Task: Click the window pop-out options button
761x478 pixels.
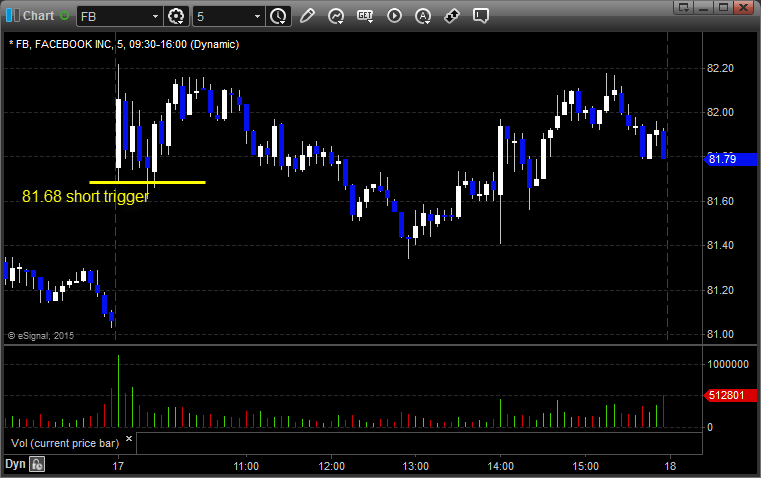Action: pyautogui.click(x=684, y=7)
